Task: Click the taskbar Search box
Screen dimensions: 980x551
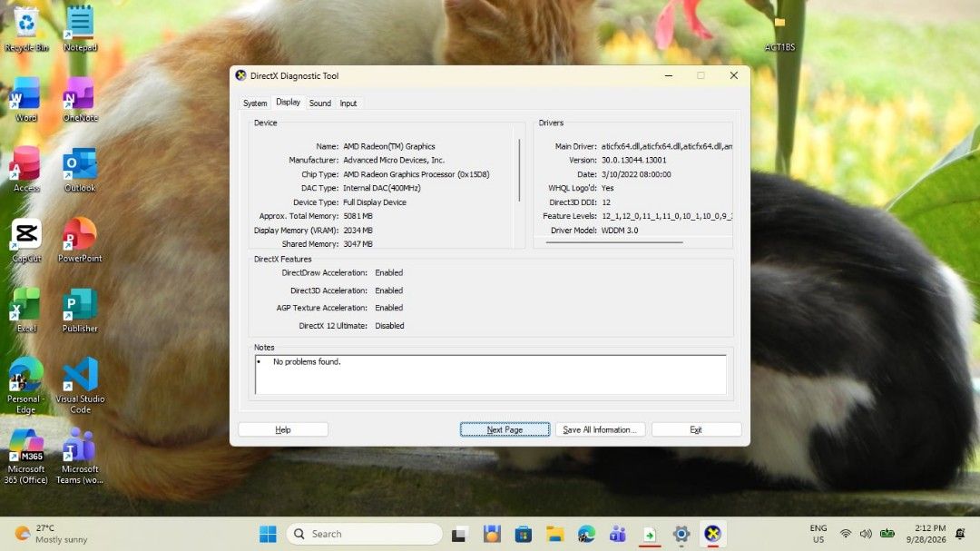Action: point(365,534)
